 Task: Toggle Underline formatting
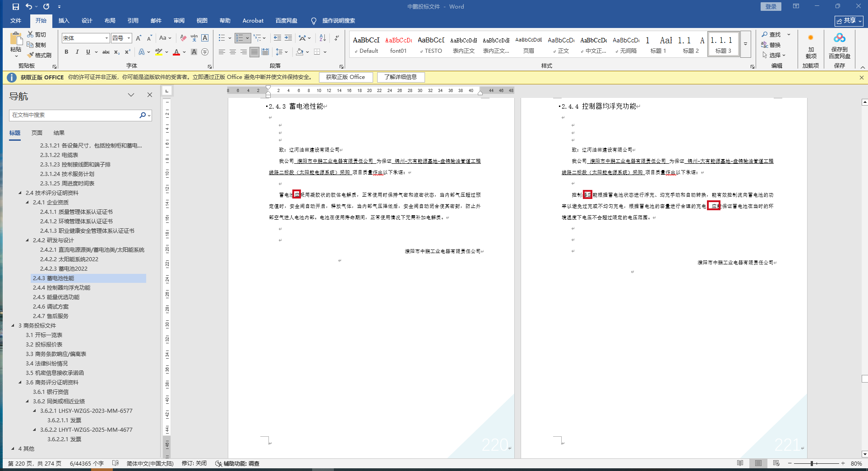tap(88, 52)
